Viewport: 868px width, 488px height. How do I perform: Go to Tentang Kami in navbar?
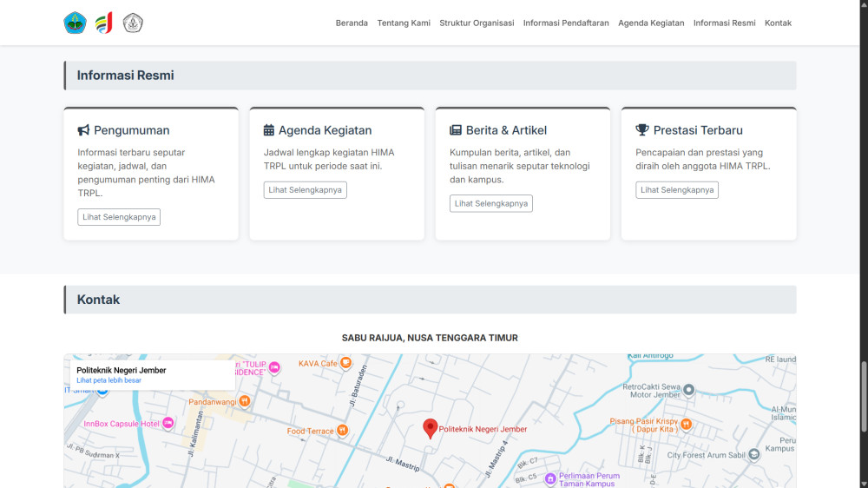(404, 23)
